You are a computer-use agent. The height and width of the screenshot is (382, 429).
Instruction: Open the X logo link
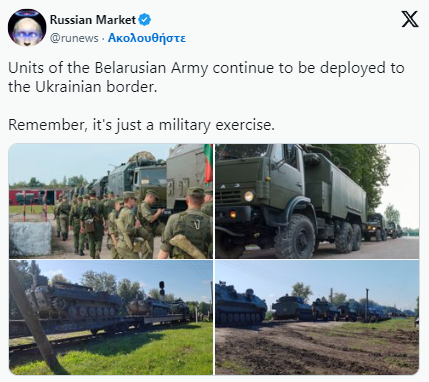pos(410,19)
